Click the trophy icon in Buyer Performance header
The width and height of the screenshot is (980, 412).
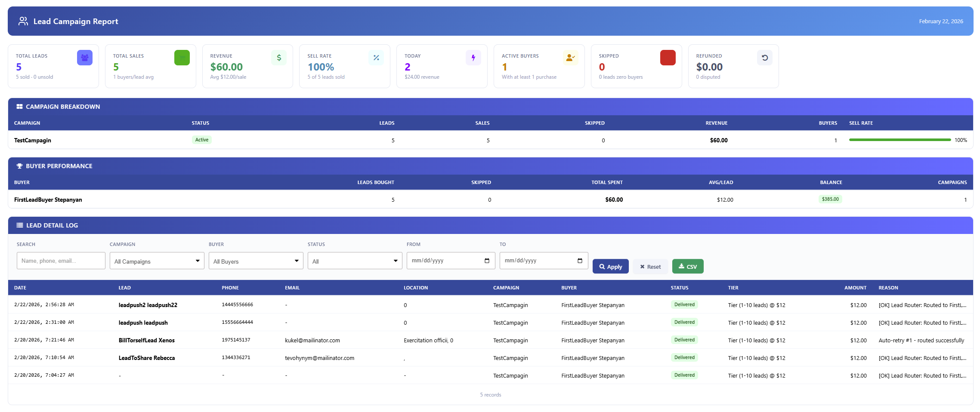[x=19, y=166]
